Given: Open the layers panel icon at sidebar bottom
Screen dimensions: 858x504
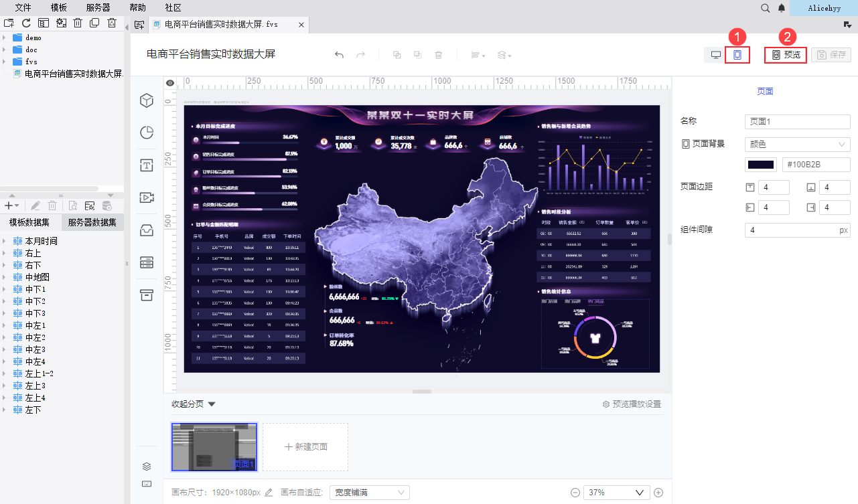Looking at the screenshot, I should pyautogui.click(x=147, y=467).
